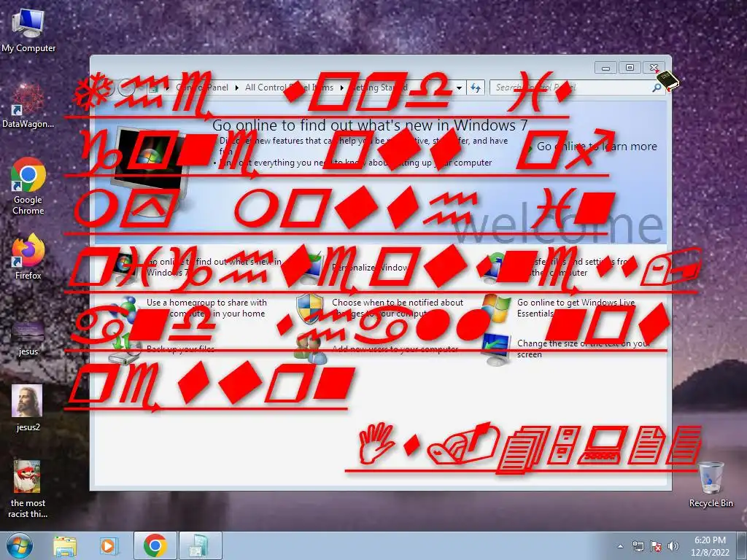Viewport: 747px width, 560px height.
Task: Open the jesus desktop file
Action: pyautogui.click(x=28, y=337)
